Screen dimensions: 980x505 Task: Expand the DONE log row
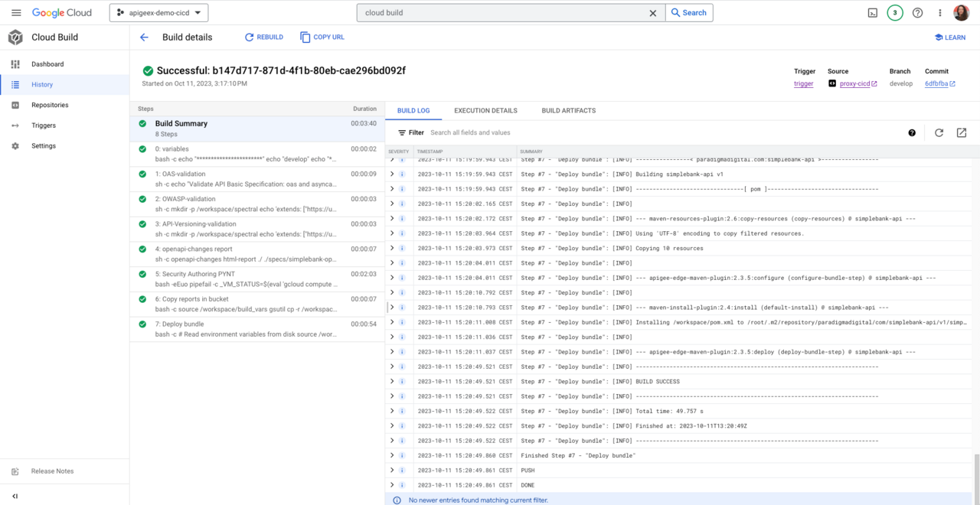click(393, 485)
